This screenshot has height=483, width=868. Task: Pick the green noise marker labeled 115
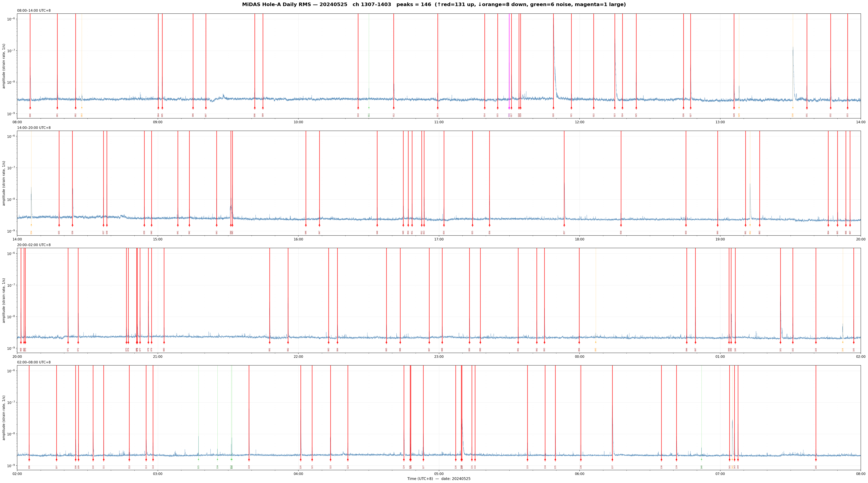pos(199,459)
